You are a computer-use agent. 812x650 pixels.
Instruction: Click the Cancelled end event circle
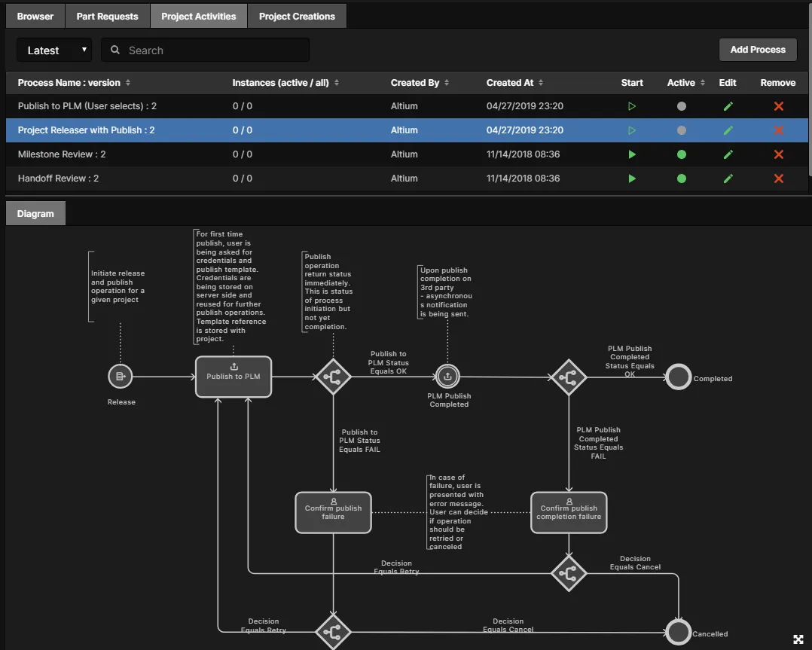pos(679,632)
